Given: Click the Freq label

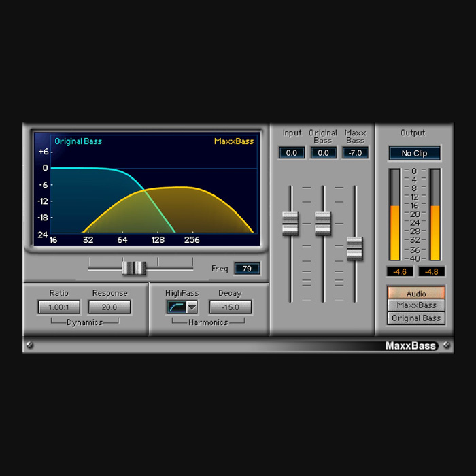Looking at the screenshot, I should pyautogui.click(x=220, y=269).
